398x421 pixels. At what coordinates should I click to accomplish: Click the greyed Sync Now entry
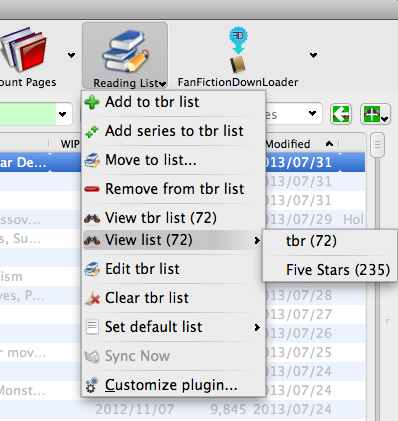[173, 356]
